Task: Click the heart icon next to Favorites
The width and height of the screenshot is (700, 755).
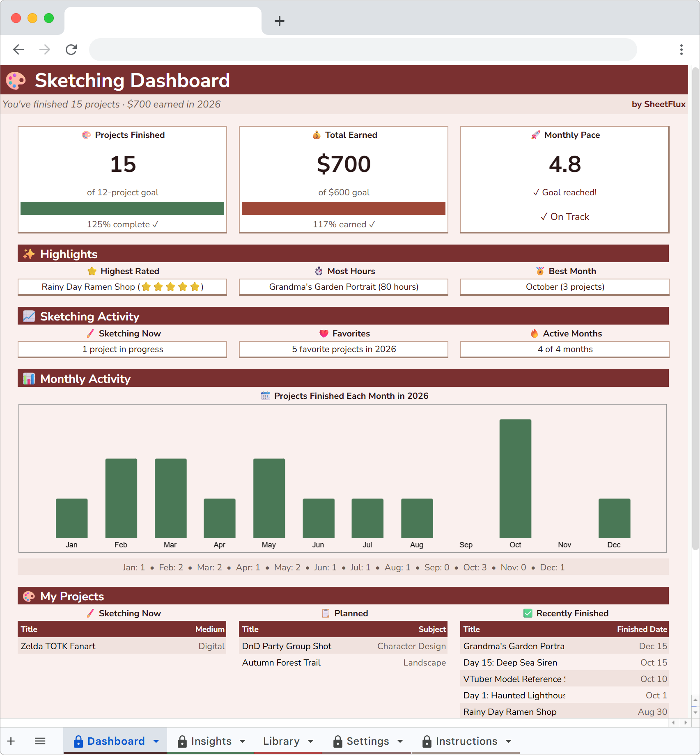Action: 324,333
